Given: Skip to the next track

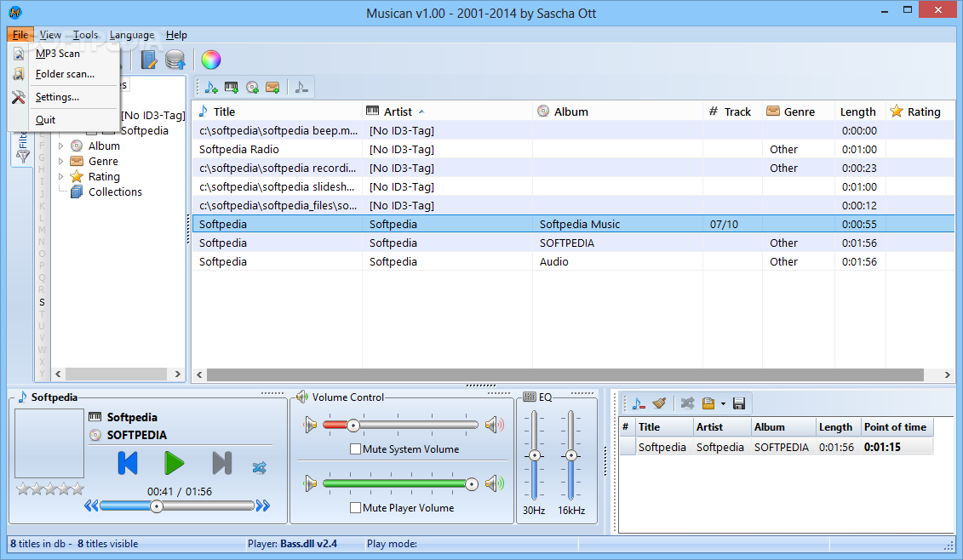Looking at the screenshot, I should pos(221,463).
